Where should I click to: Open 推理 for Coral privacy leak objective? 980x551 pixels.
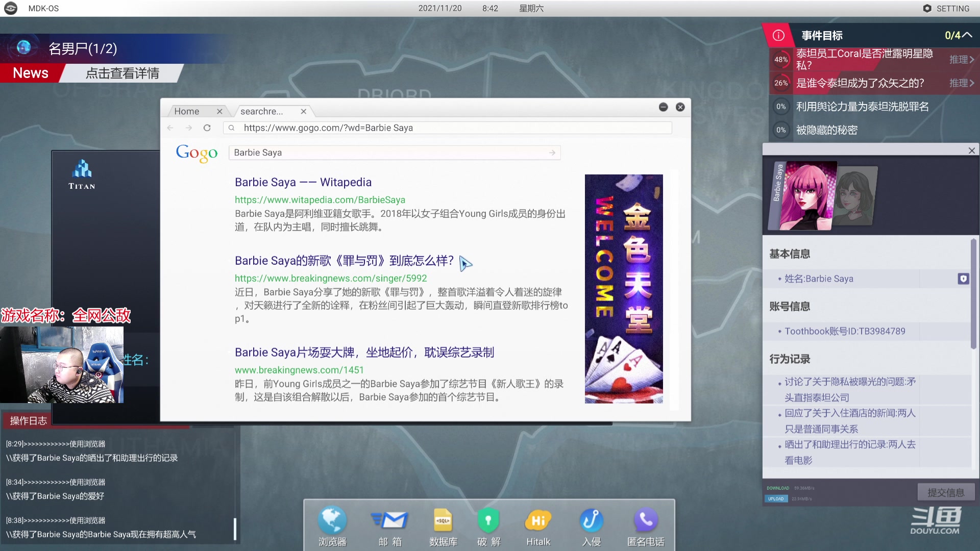tap(962, 59)
